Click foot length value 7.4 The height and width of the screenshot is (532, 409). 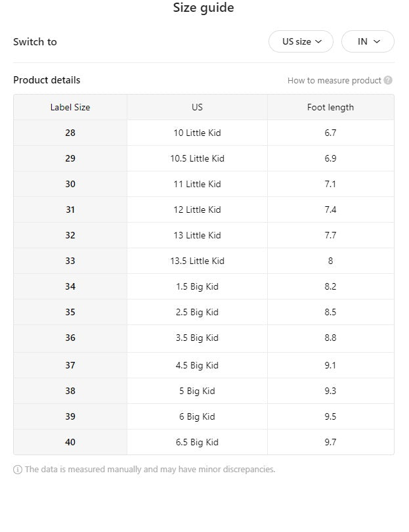coord(330,210)
